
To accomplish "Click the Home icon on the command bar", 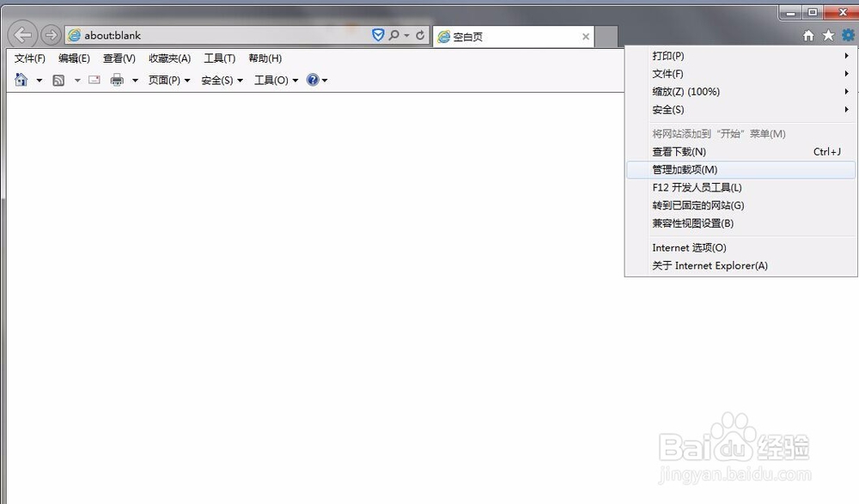I will [21, 79].
